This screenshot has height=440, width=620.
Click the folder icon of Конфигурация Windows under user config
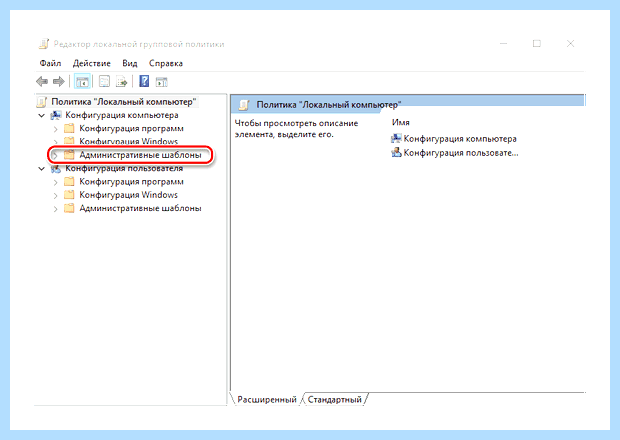click(69, 195)
